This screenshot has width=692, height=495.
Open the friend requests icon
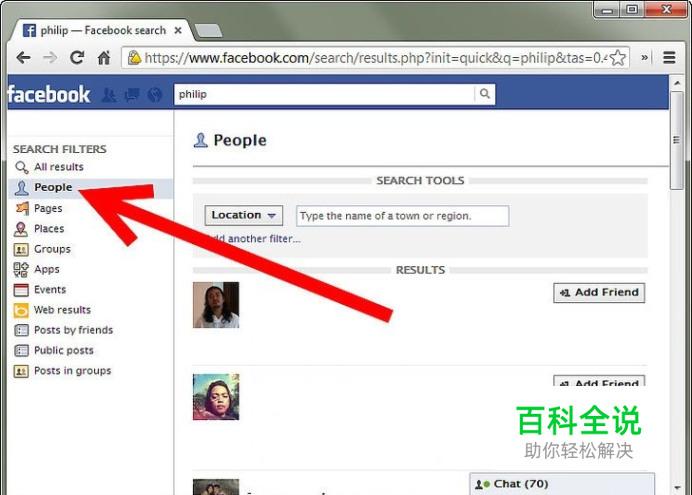pos(109,94)
